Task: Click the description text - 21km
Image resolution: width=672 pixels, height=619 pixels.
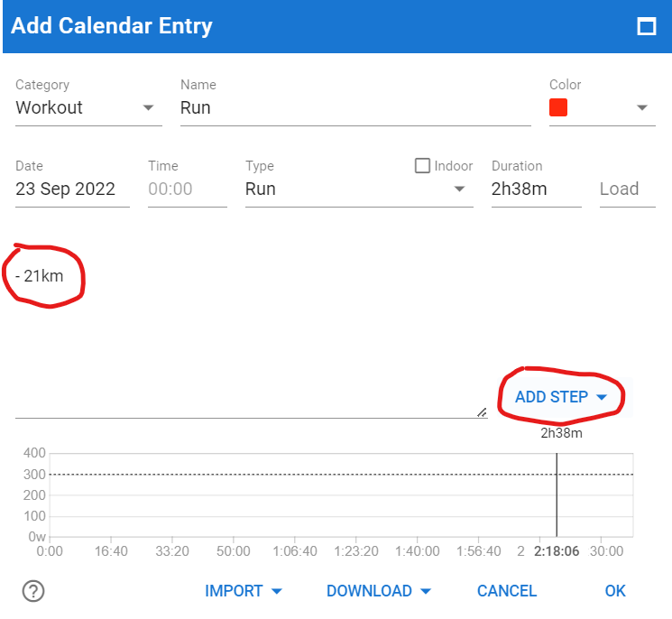Action: (x=40, y=276)
